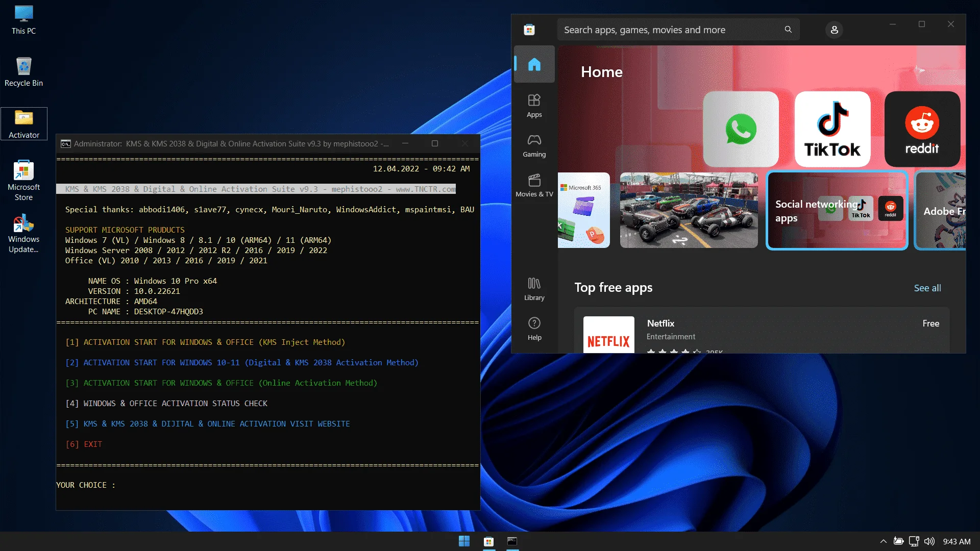
Task: Open the 9:43 AM taskbar clock
Action: 957,541
